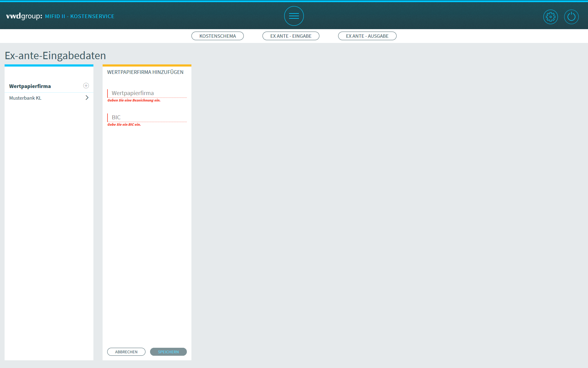Open the settings gear icon

coord(550,17)
